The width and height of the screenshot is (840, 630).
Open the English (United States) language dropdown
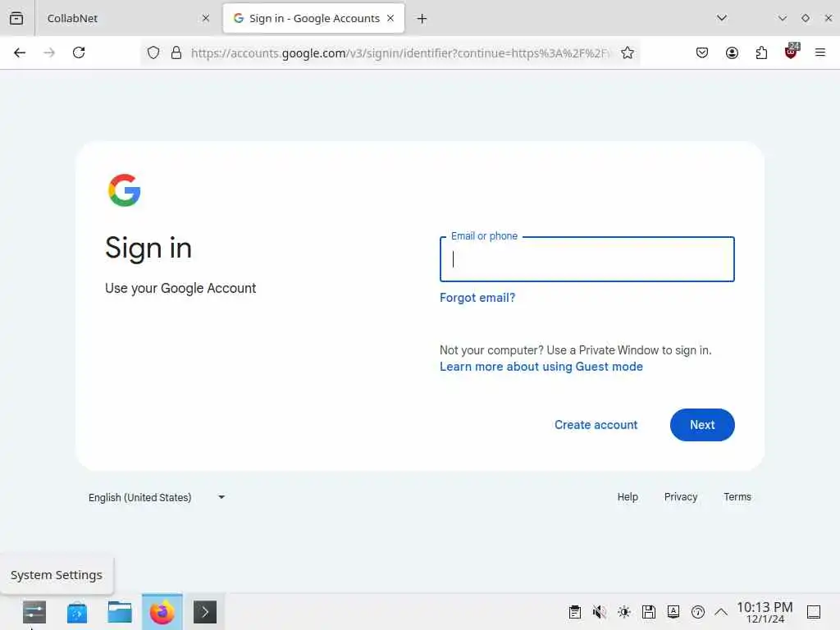coord(157,497)
